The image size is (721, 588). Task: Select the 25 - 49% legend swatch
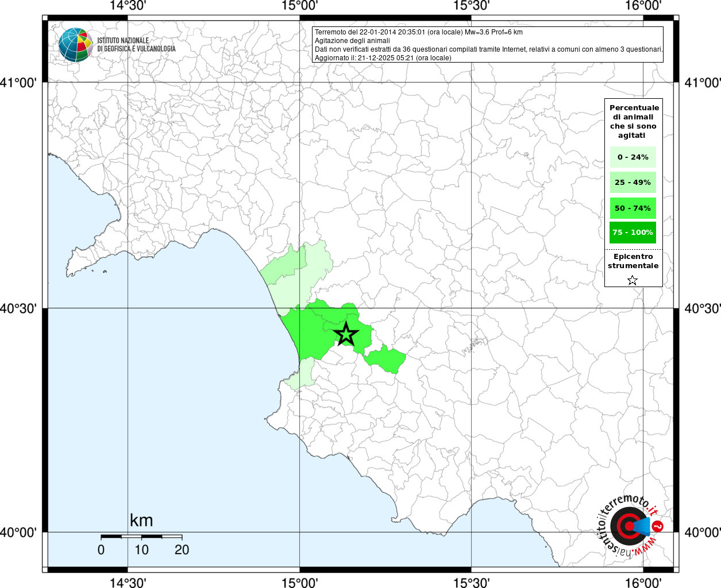[633, 182]
